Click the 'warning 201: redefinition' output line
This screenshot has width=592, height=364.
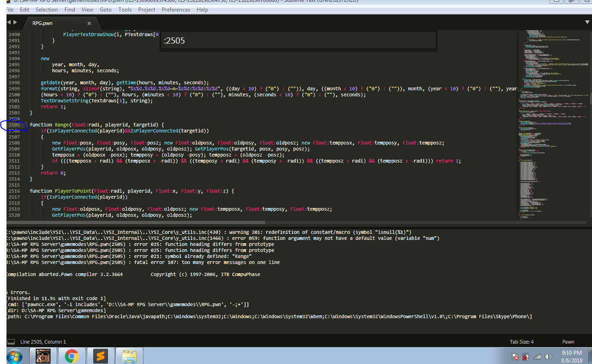(209, 232)
